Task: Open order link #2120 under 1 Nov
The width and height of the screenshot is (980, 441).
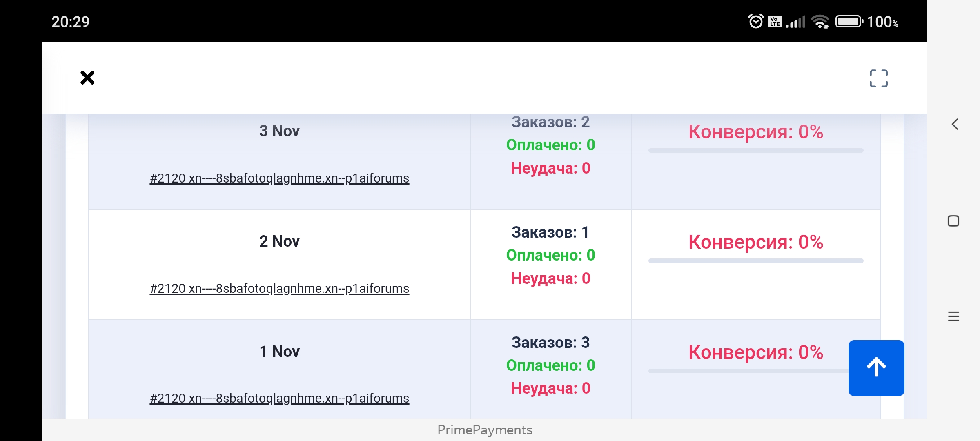Action: point(279,399)
